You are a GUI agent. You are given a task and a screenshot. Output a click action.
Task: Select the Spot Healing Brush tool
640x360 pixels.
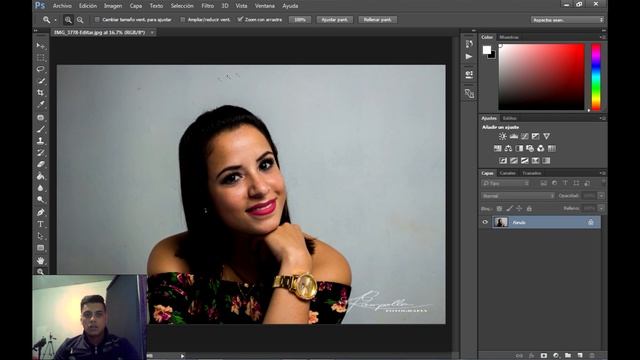(x=40, y=118)
